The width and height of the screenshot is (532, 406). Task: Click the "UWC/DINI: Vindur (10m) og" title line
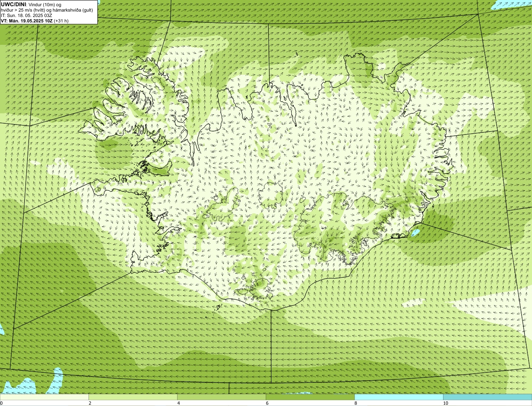[31, 5]
